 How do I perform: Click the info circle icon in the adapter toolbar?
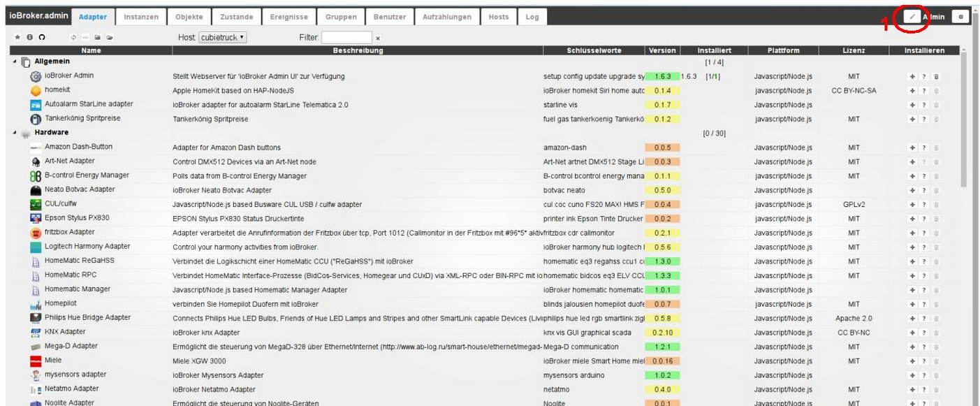click(x=29, y=37)
